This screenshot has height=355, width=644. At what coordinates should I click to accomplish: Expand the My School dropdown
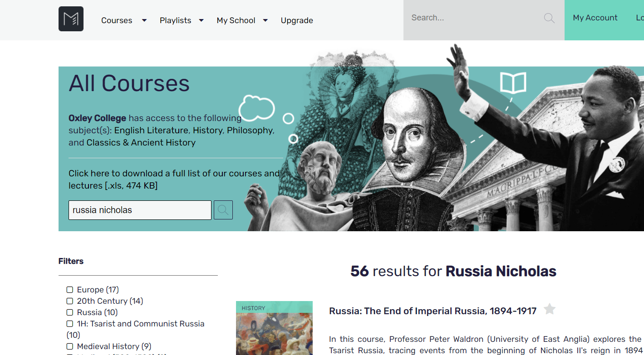tap(265, 20)
